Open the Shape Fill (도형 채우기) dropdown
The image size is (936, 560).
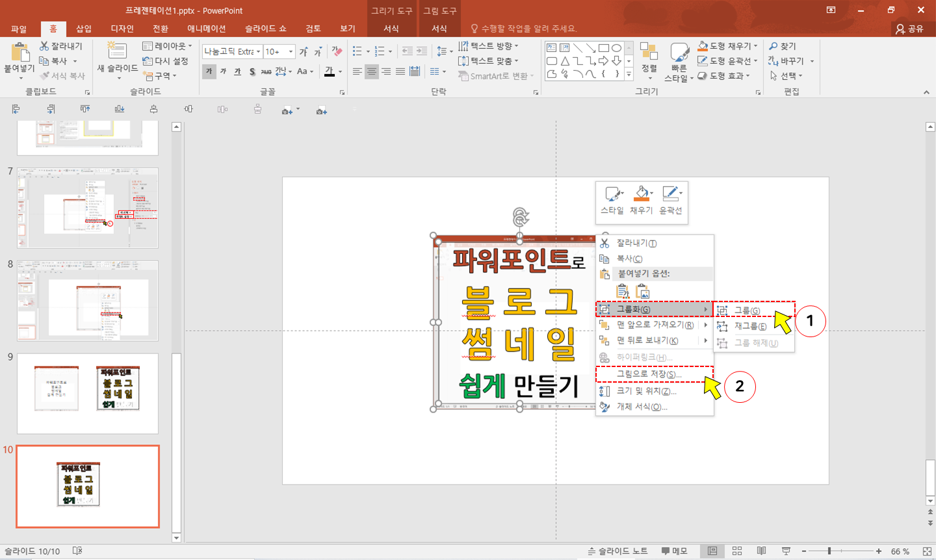[x=728, y=46]
